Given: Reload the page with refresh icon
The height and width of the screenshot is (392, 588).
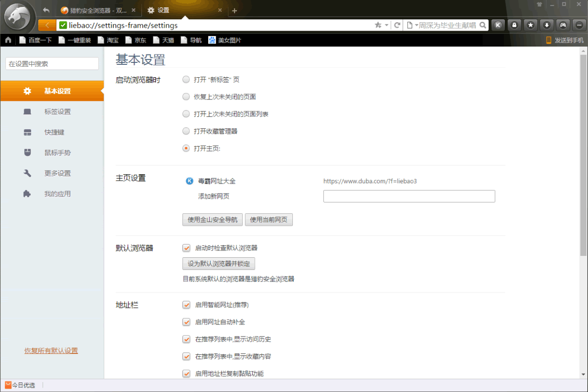Looking at the screenshot, I should tap(397, 25).
